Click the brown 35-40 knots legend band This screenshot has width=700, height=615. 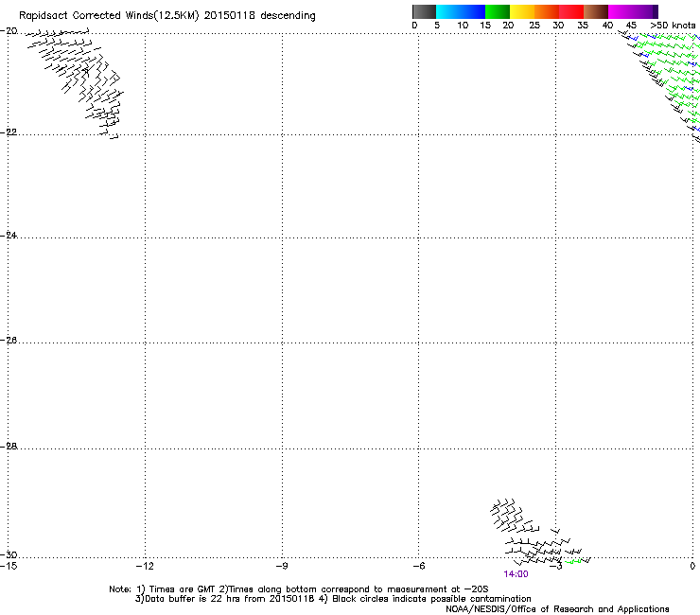click(596, 11)
